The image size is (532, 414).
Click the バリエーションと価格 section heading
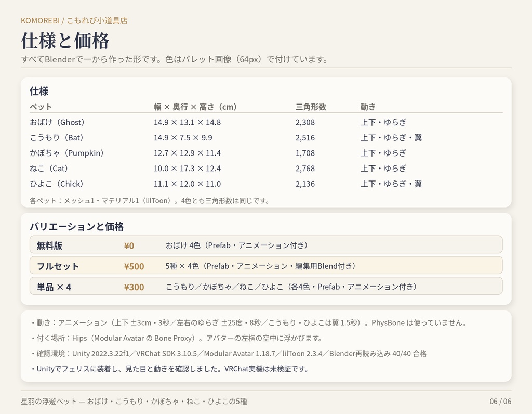point(77,227)
